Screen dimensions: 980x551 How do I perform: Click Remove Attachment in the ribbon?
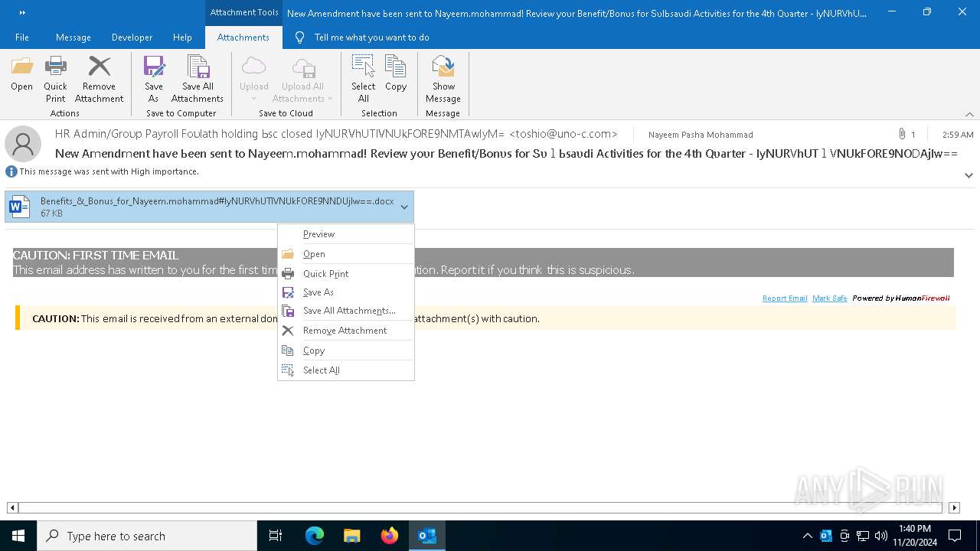99,79
